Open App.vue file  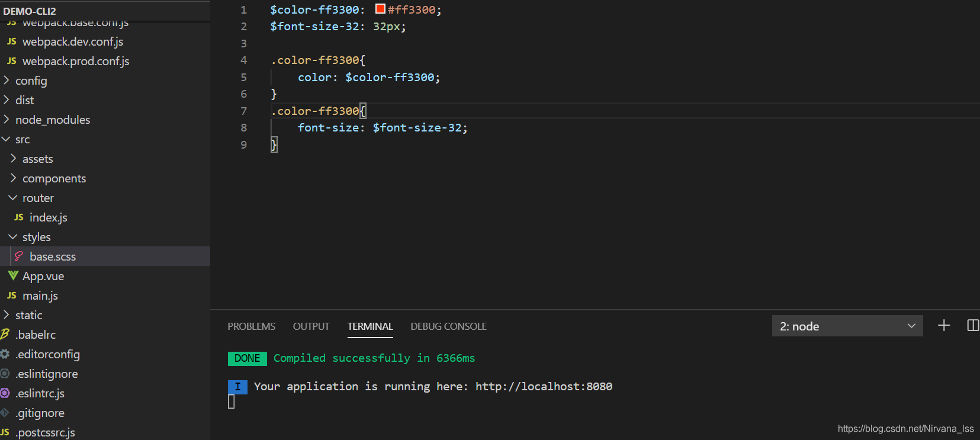tap(43, 276)
